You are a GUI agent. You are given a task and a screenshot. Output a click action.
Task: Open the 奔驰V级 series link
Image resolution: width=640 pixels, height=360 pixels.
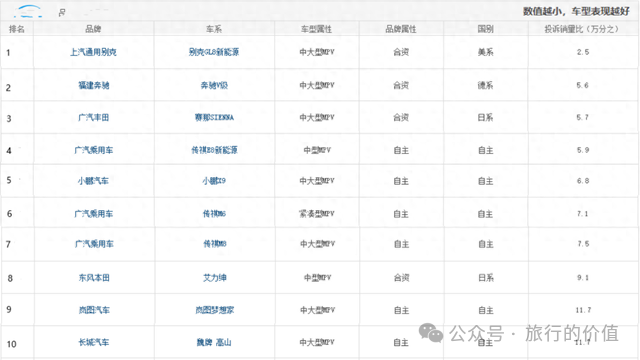tap(214, 85)
